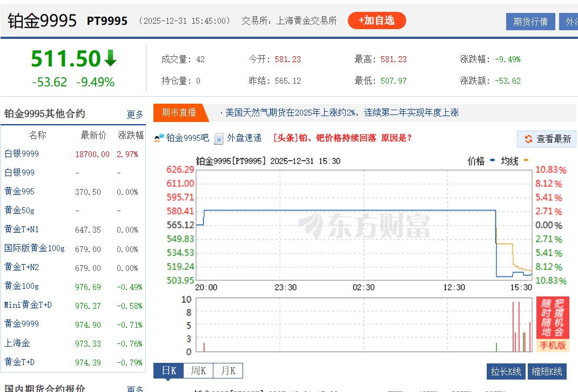
Task: Click the orange 均线 legend marker
Action: (x=526, y=160)
